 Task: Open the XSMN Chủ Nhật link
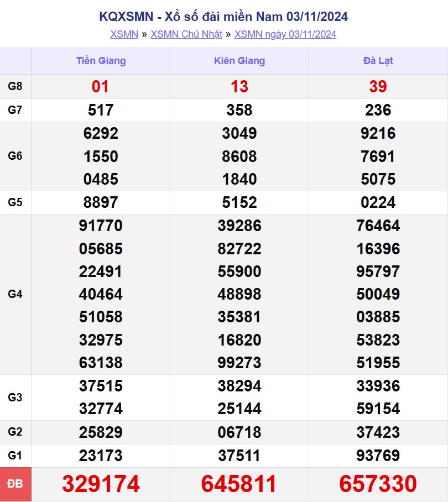(x=186, y=34)
